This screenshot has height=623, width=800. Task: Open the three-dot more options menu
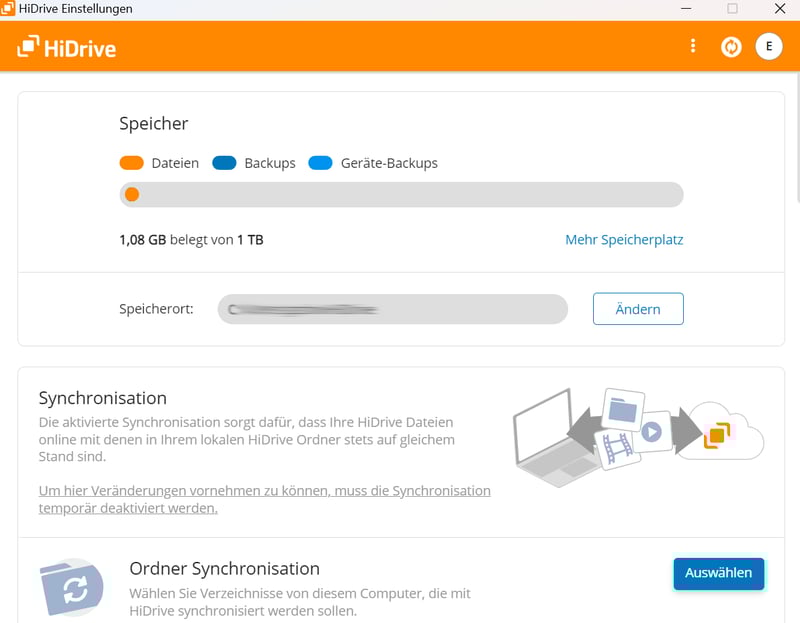tap(693, 46)
